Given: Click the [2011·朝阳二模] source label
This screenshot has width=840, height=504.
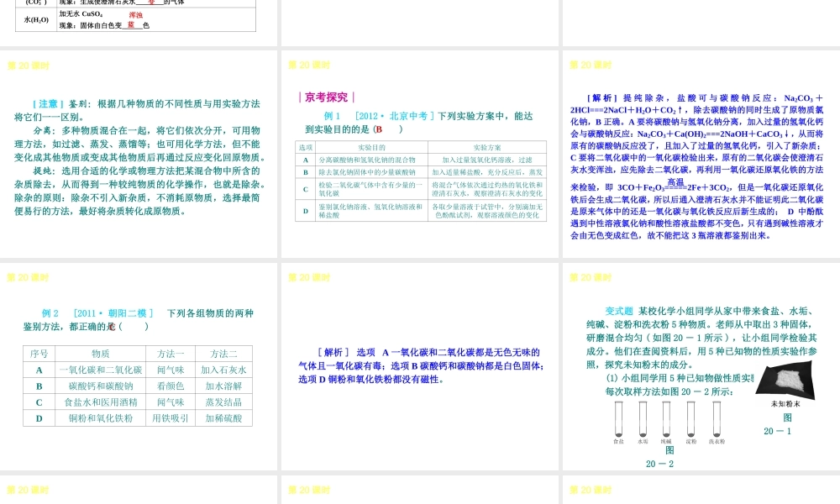Looking at the screenshot, I should click(x=113, y=313).
